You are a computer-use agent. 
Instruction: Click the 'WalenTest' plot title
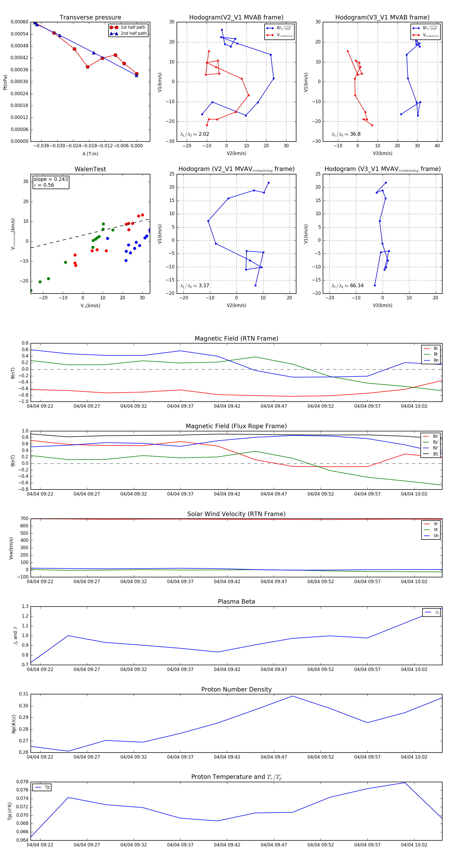pyautogui.click(x=90, y=169)
